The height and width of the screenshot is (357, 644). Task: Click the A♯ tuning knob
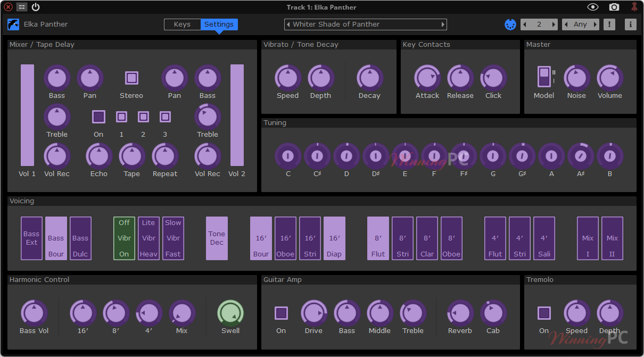click(x=581, y=156)
